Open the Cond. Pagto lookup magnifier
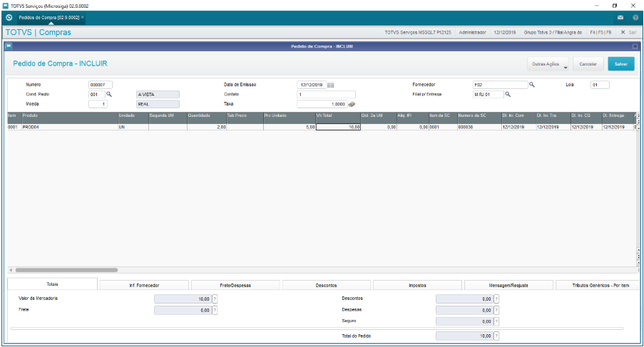The image size is (644, 347). [x=109, y=94]
